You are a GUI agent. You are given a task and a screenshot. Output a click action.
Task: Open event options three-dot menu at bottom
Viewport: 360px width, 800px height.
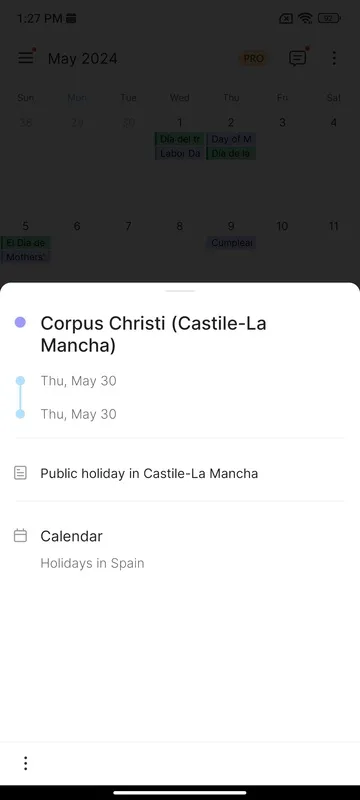click(x=25, y=763)
